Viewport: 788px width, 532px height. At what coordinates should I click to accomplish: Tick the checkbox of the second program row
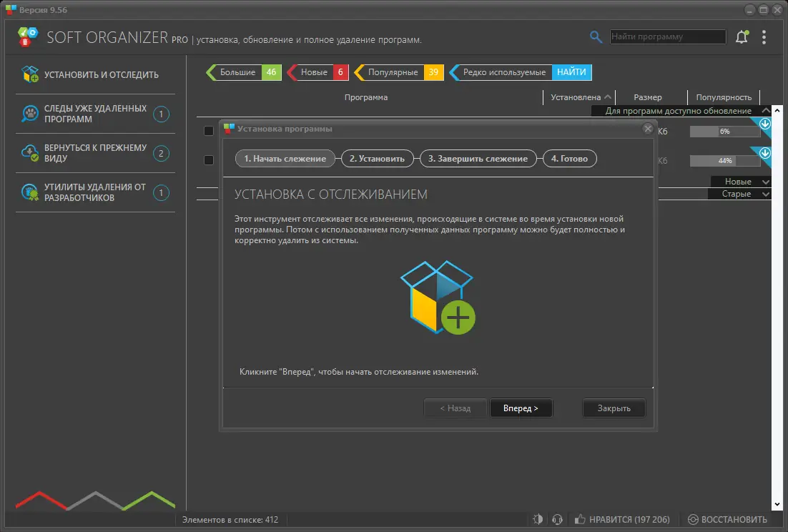(209, 160)
